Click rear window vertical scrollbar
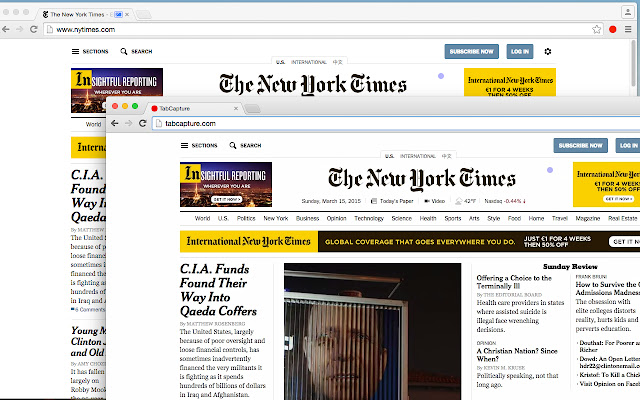Image resolution: width=640 pixels, height=400 pixels. coord(635,63)
